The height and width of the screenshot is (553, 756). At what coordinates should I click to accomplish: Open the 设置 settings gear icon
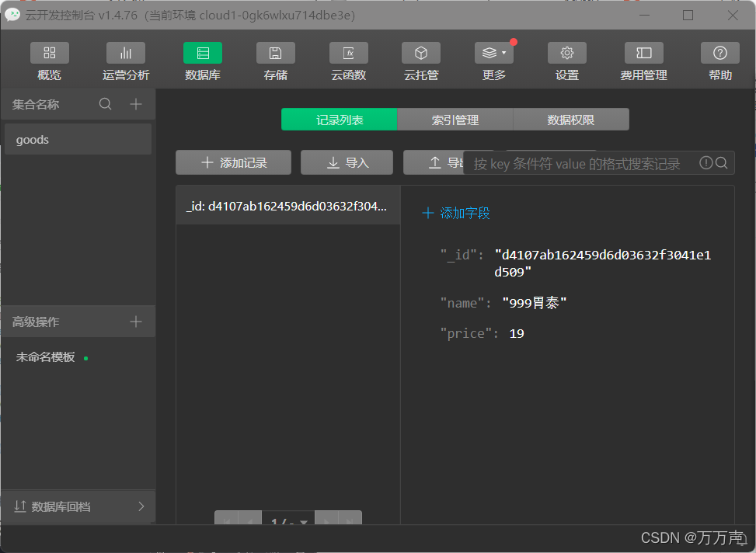(x=567, y=53)
